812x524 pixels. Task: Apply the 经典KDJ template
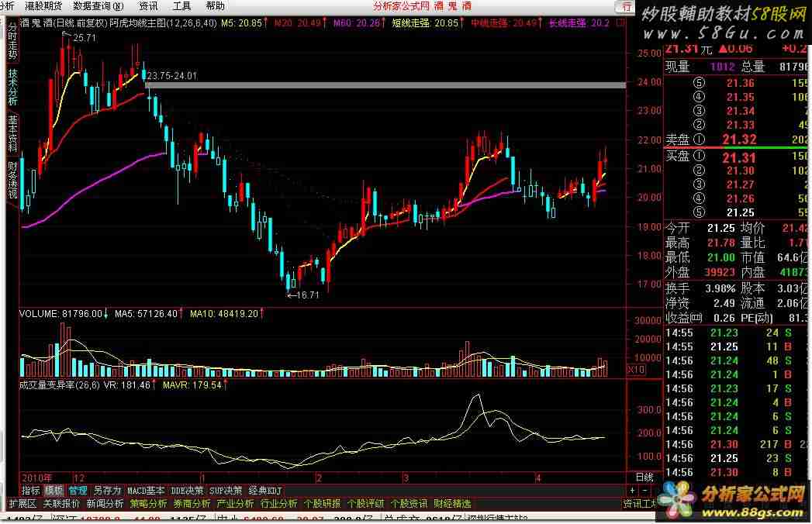click(x=266, y=491)
